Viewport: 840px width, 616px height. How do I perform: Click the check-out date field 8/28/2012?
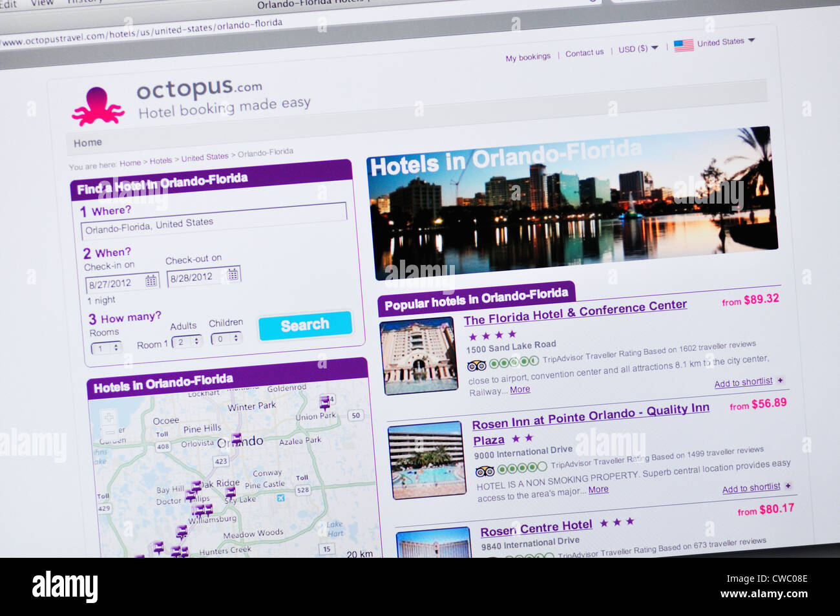(203, 277)
